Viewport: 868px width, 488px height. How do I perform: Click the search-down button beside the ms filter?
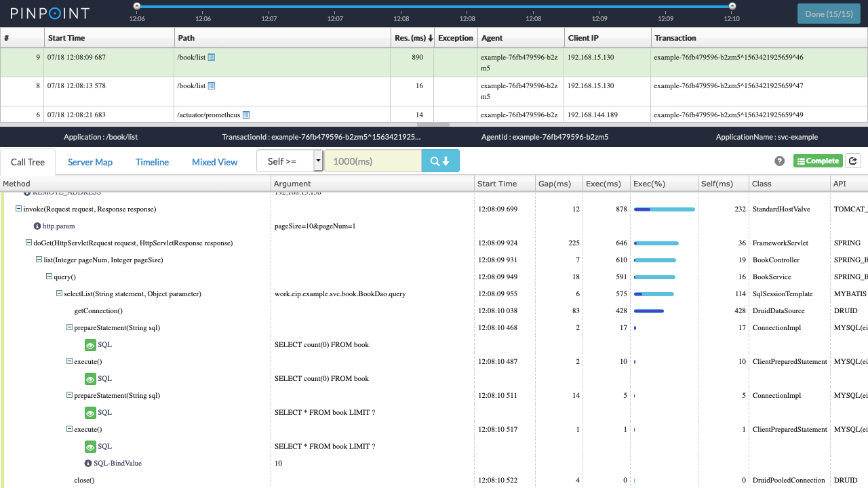[440, 161]
